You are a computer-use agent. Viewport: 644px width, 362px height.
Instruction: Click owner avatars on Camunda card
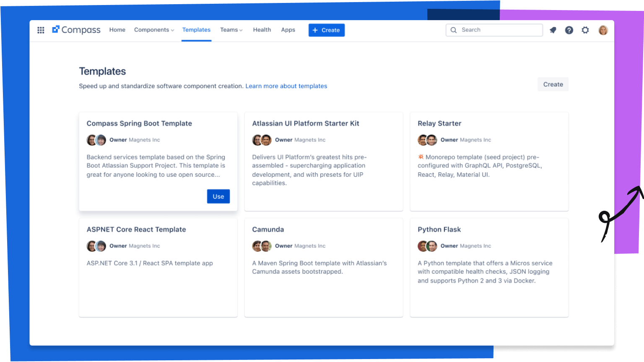tap(262, 246)
